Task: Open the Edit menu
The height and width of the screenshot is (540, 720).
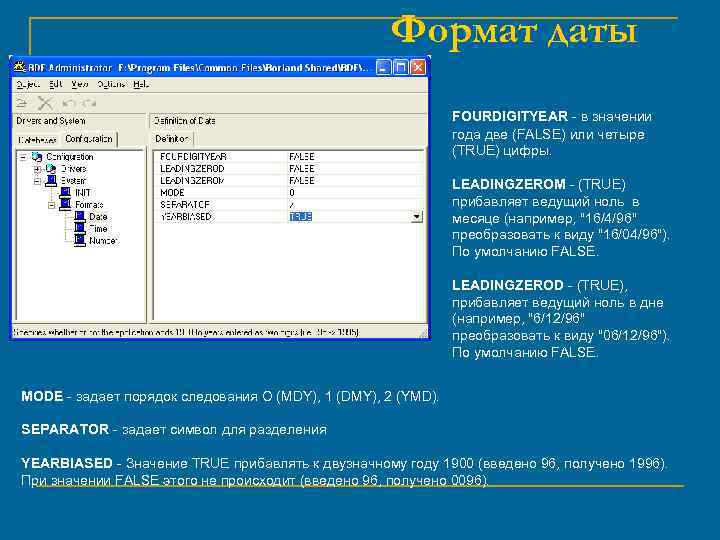Action: 56,84
